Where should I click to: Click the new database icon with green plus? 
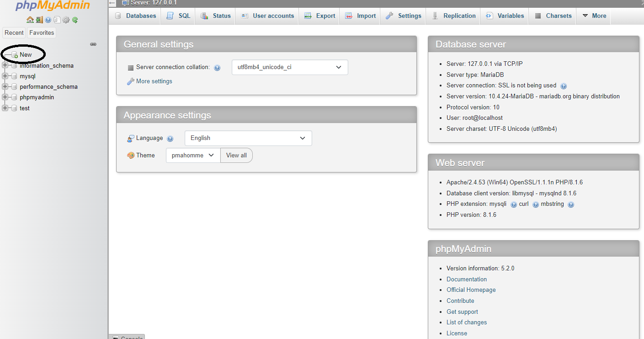tap(15, 55)
